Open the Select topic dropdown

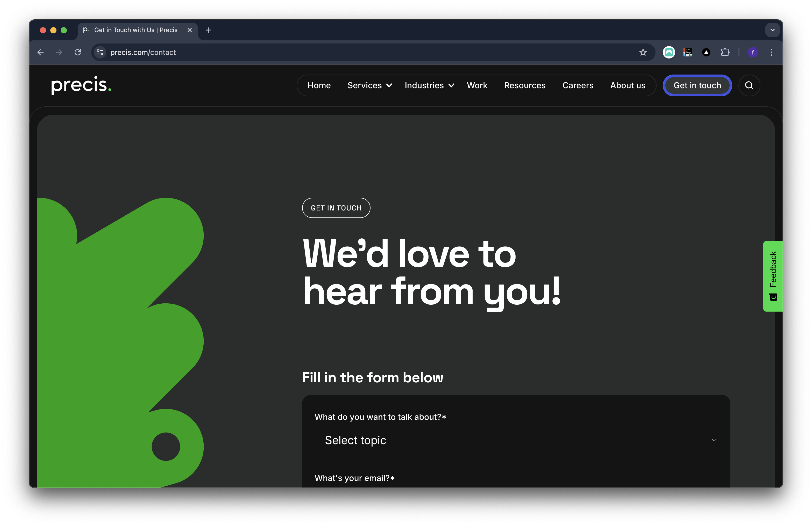[x=516, y=440]
